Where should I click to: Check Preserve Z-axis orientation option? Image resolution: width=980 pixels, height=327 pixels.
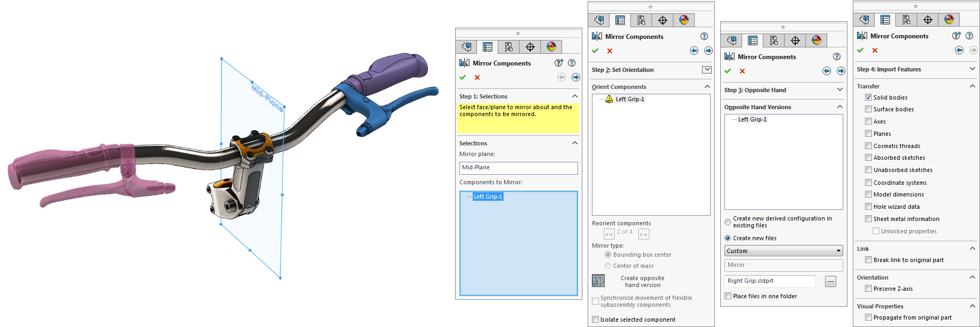click(x=868, y=289)
